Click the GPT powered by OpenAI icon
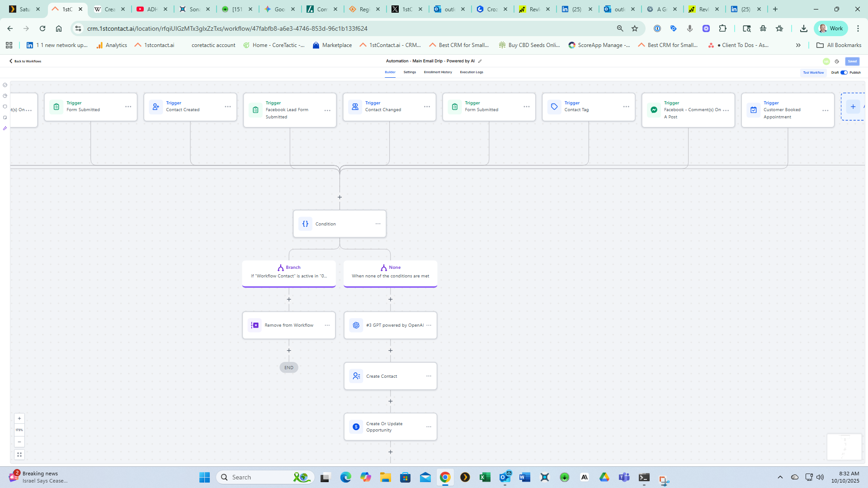This screenshot has width=868, height=488. pyautogui.click(x=356, y=325)
